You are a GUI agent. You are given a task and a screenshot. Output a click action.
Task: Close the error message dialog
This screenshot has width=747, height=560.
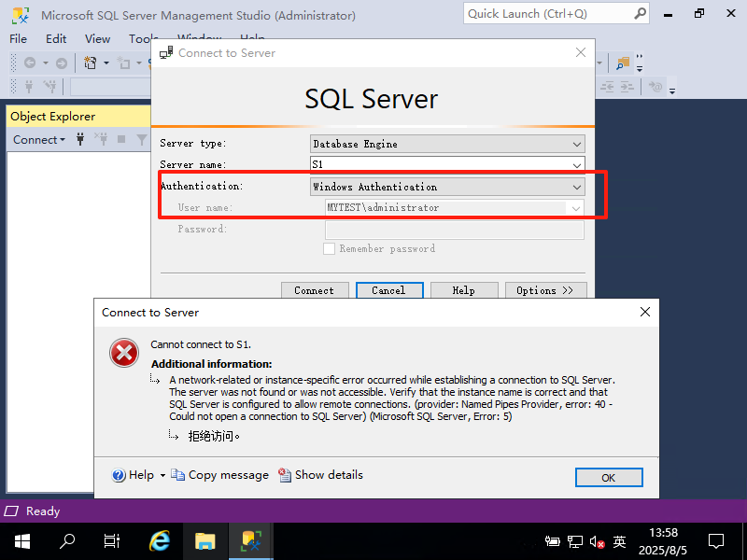pos(645,312)
